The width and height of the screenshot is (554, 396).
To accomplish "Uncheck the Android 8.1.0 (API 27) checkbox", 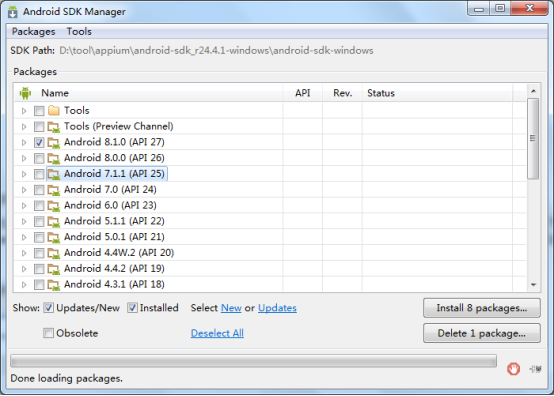I will (39, 143).
